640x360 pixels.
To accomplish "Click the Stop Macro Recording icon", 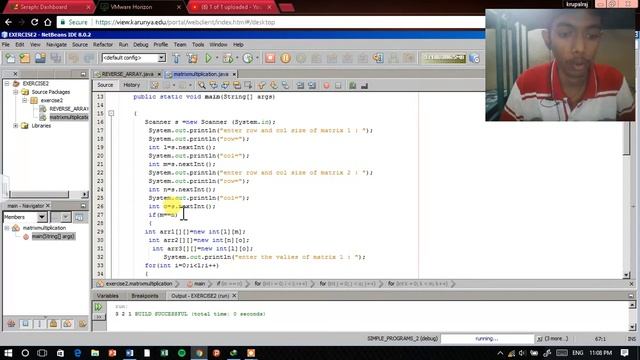I will coord(338,85).
